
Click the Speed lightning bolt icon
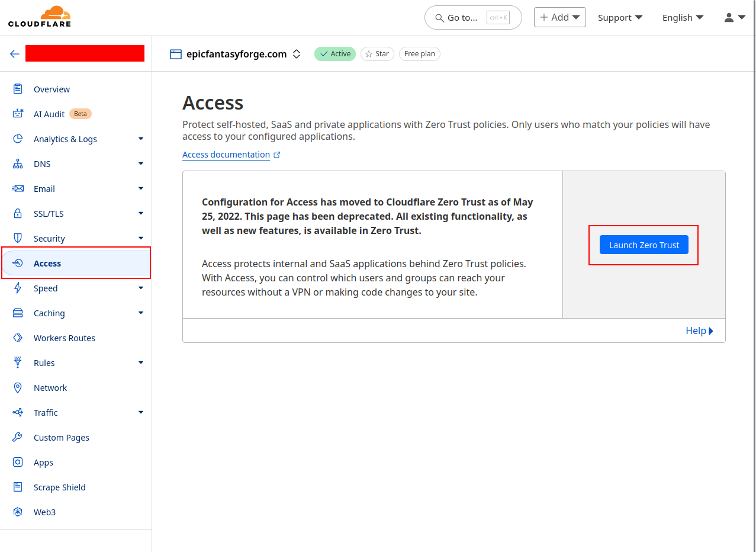coord(18,288)
